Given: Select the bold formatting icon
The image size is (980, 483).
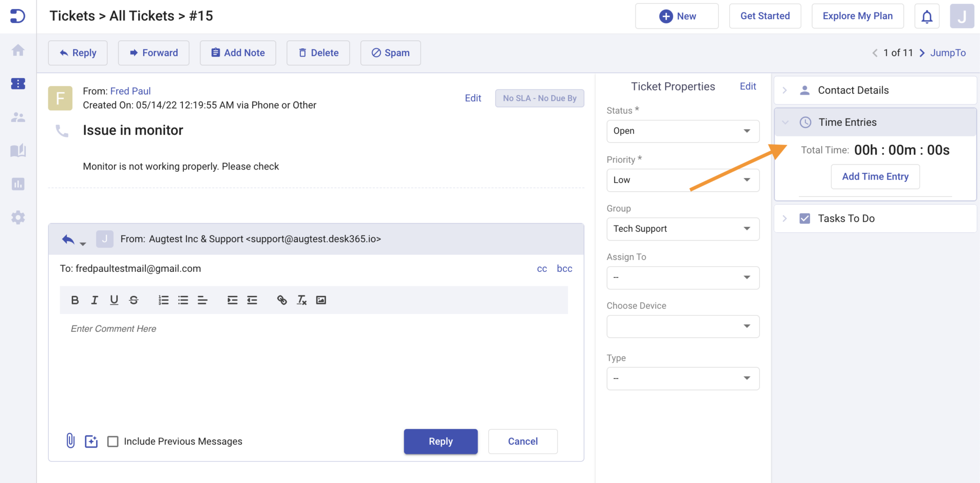Looking at the screenshot, I should (75, 300).
